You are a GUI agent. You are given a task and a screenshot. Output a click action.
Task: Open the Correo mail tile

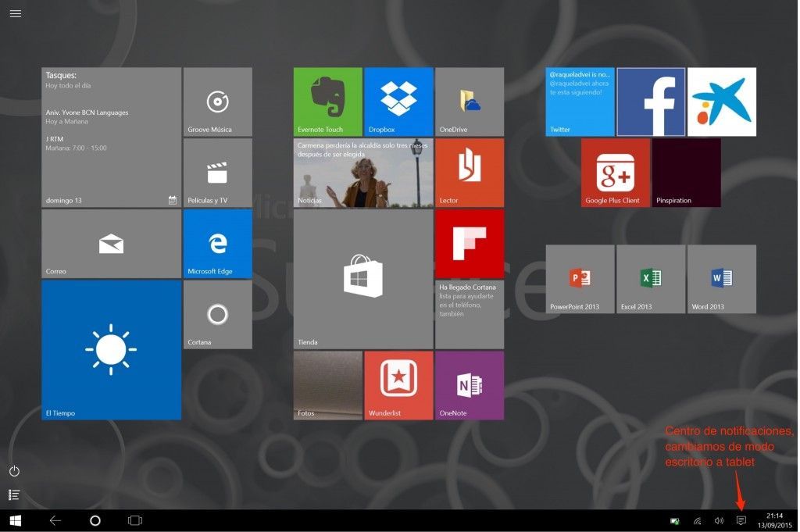click(x=111, y=244)
